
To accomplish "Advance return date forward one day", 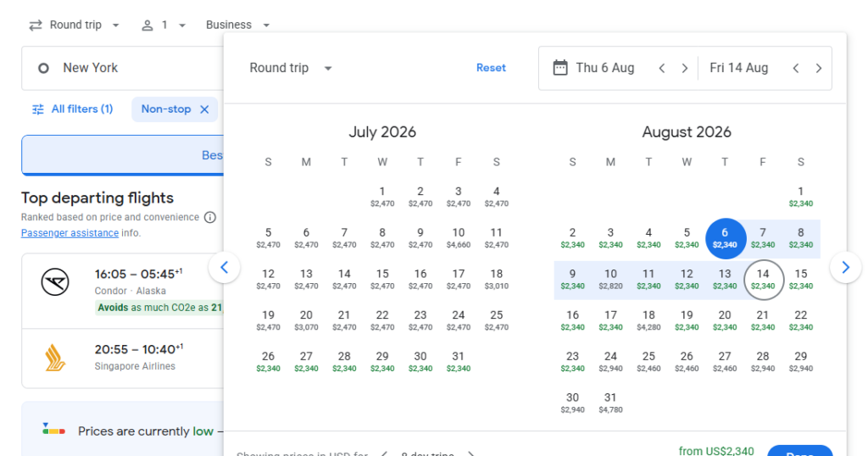I will [x=819, y=69].
